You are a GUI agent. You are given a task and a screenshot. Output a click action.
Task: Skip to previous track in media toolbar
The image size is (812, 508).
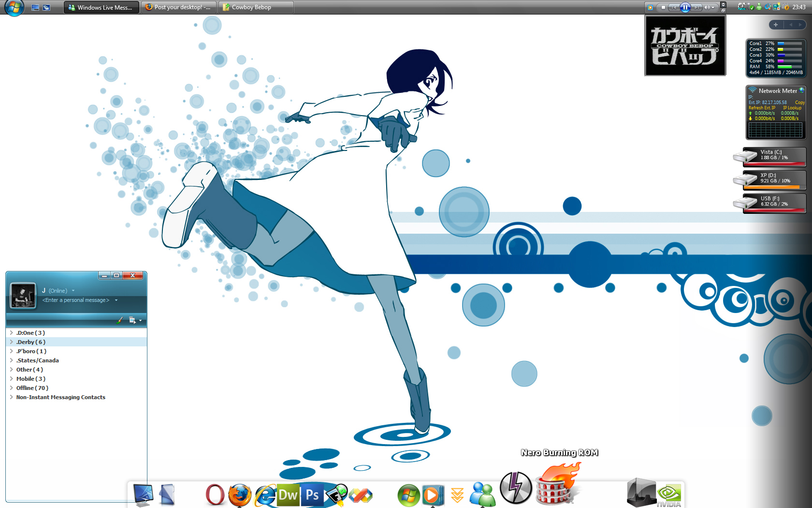674,7
